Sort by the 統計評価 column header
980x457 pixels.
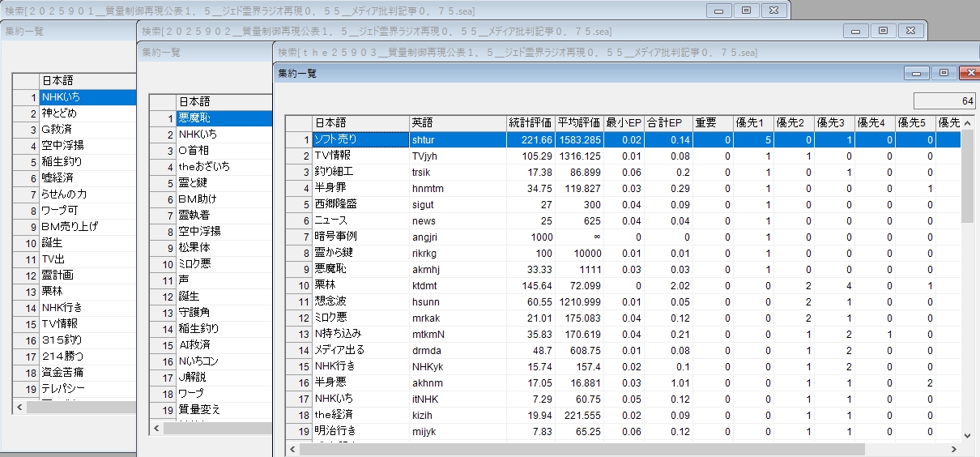pos(530,123)
